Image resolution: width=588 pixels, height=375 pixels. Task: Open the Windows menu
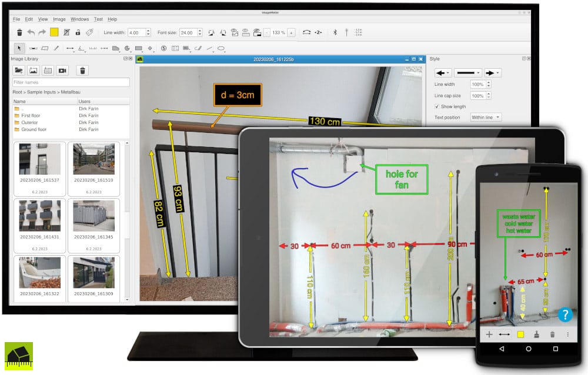point(79,19)
